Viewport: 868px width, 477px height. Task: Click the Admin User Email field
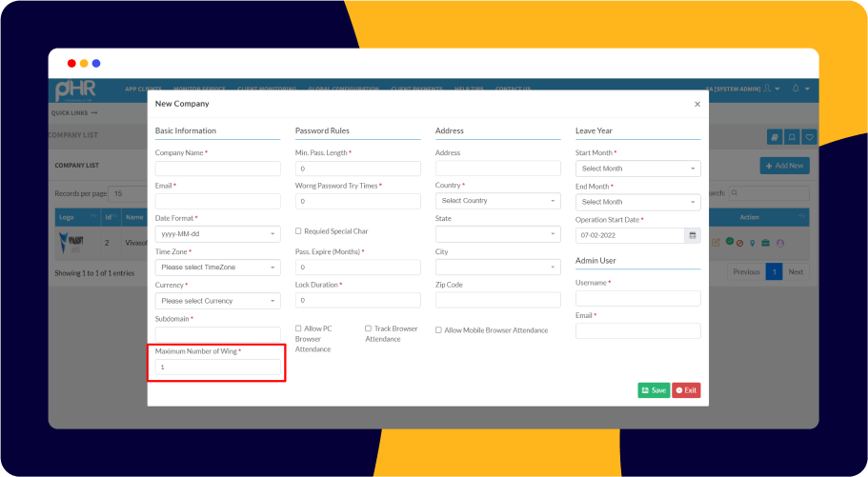click(637, 331)
